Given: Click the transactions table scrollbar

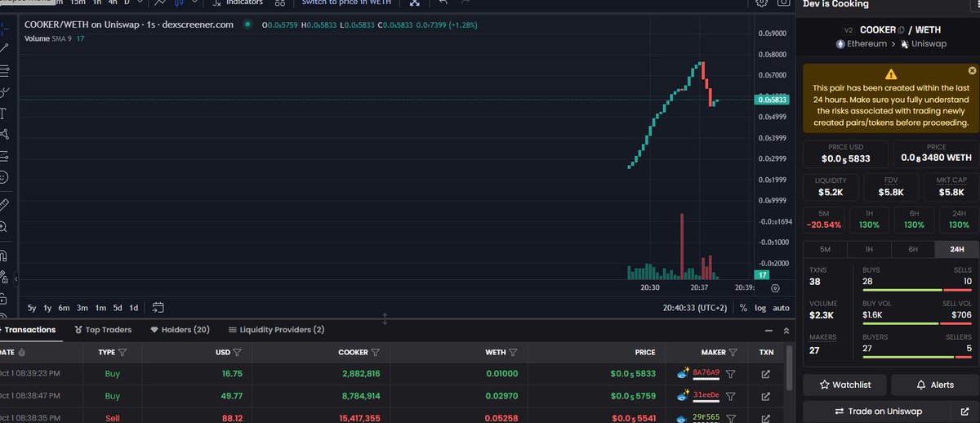Looking at the screenshot, I should pyautogui.click(x=789, y=369).
